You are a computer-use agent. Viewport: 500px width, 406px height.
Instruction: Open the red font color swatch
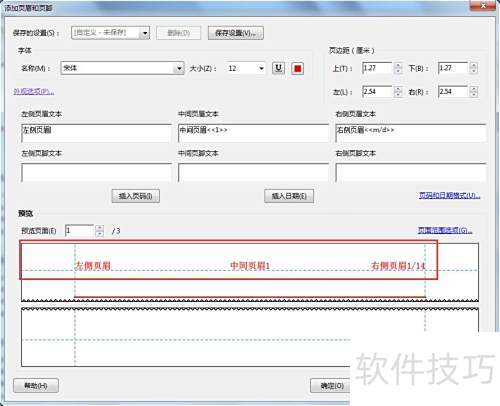point(297,68)
